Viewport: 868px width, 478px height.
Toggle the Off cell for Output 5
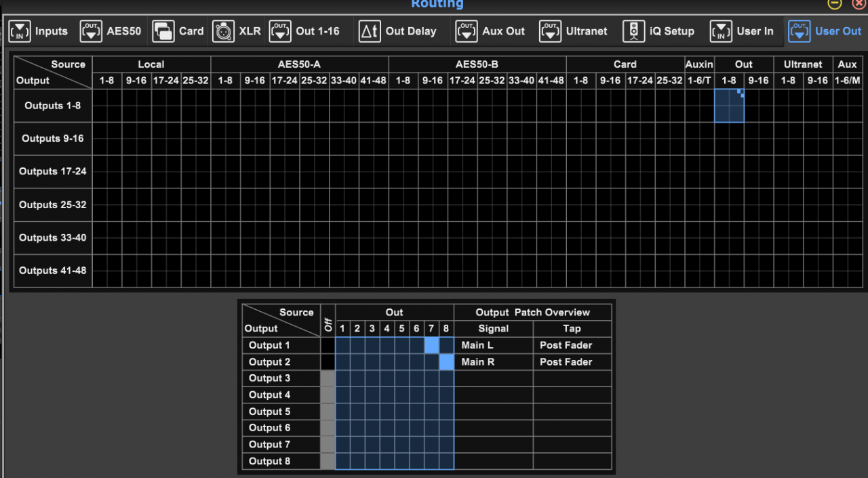pos(328,412)
